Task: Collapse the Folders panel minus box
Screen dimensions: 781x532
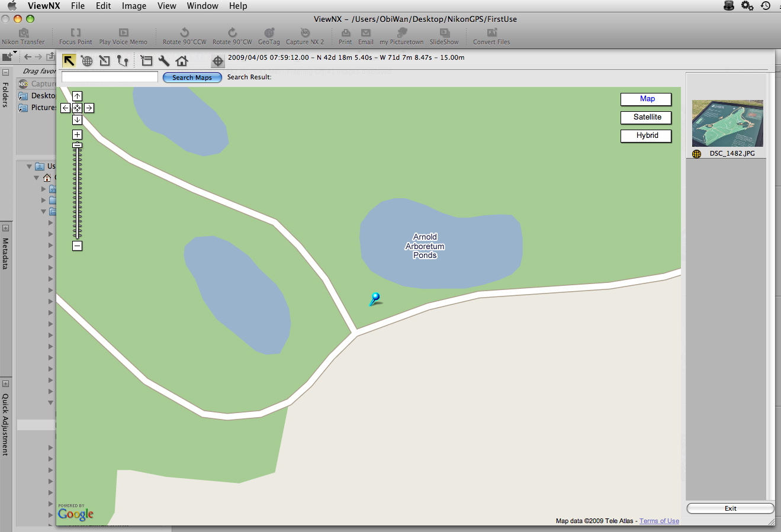Action: click(x=5, y=72)
